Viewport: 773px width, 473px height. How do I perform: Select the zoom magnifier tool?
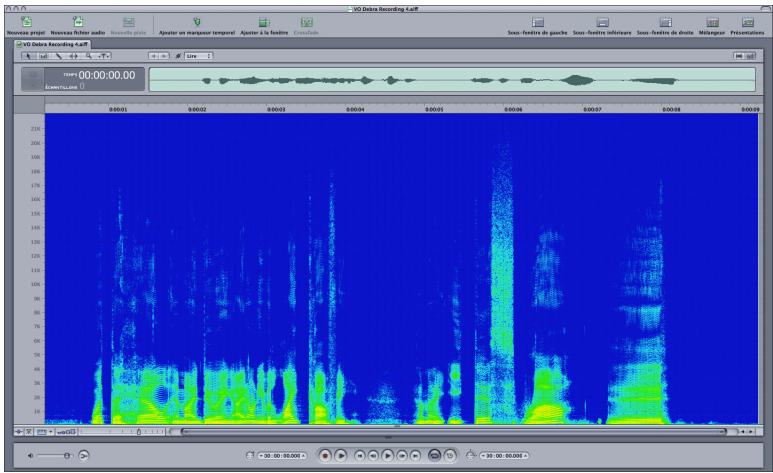pos(88,56)
